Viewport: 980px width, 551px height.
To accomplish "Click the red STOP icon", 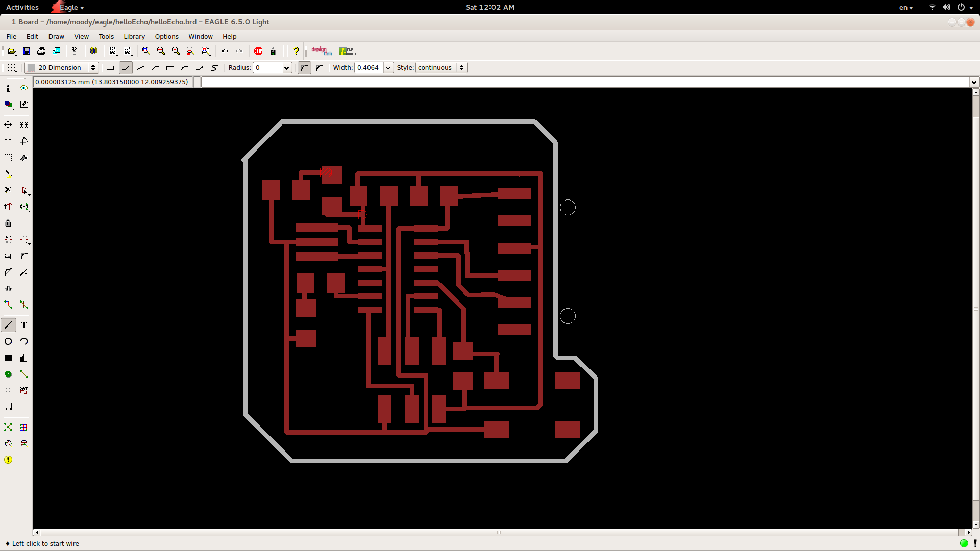I will point(258,51).
